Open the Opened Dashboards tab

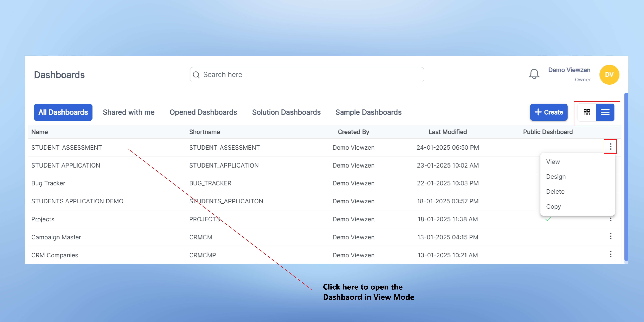click(x=203, y=112)
